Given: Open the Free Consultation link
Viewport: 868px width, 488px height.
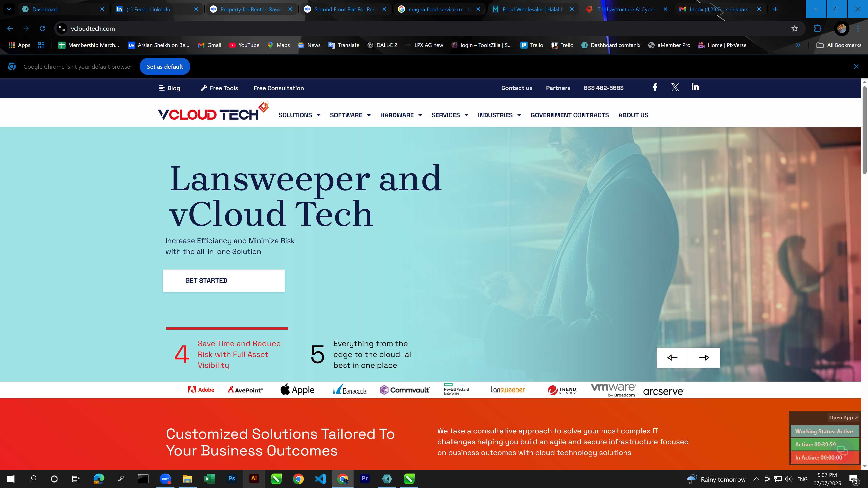Looking at the screenshot, I should coord(279,88).
